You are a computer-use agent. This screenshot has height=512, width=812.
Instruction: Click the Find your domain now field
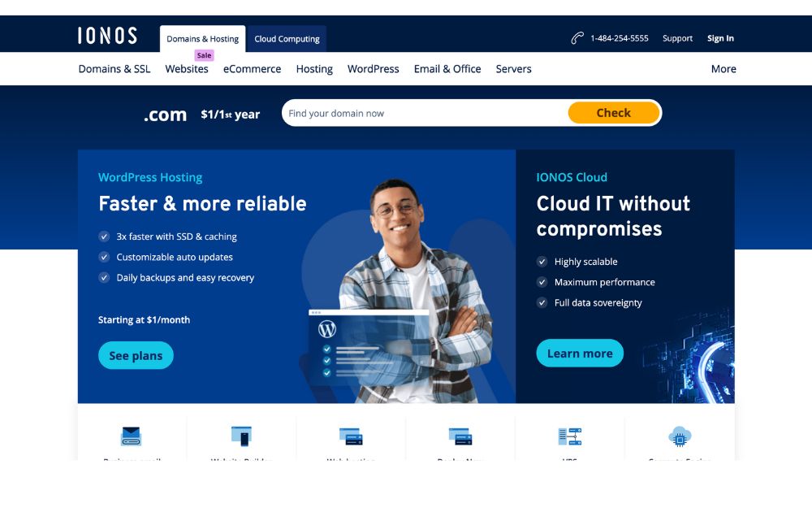[425, 113]
